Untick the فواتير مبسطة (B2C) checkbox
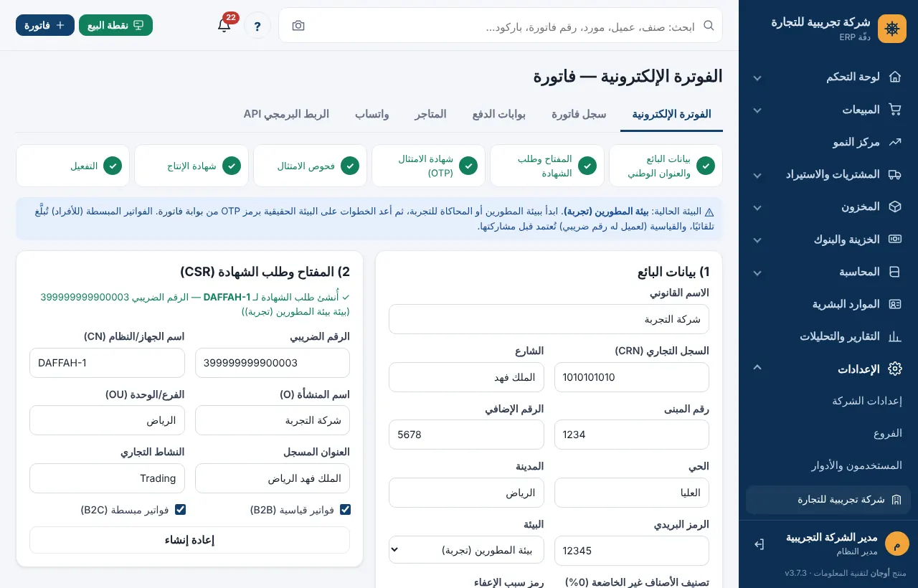This screenshot has width=918, height=588. (x=181, y=510)
